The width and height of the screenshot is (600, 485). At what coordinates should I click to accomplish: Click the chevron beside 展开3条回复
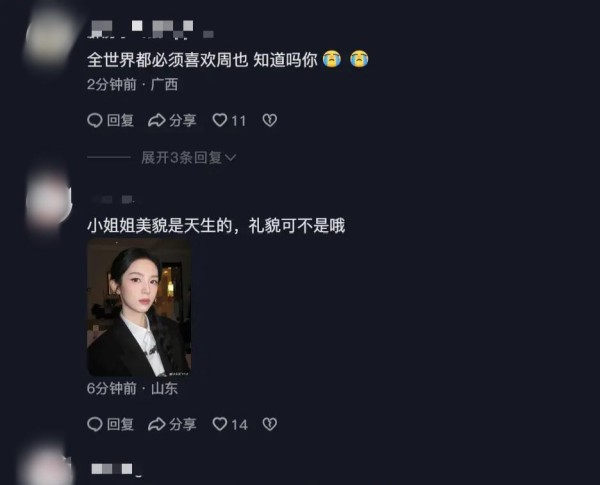[230, 157]
